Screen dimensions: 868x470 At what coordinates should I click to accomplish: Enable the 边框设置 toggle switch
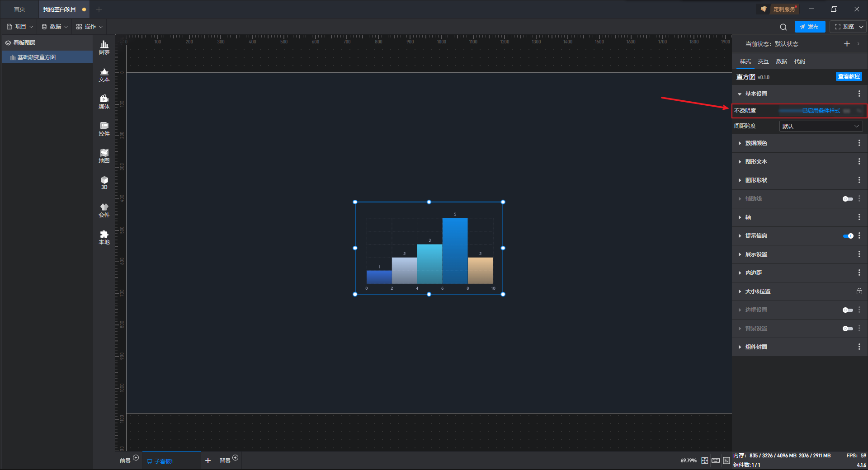(848, 310)
